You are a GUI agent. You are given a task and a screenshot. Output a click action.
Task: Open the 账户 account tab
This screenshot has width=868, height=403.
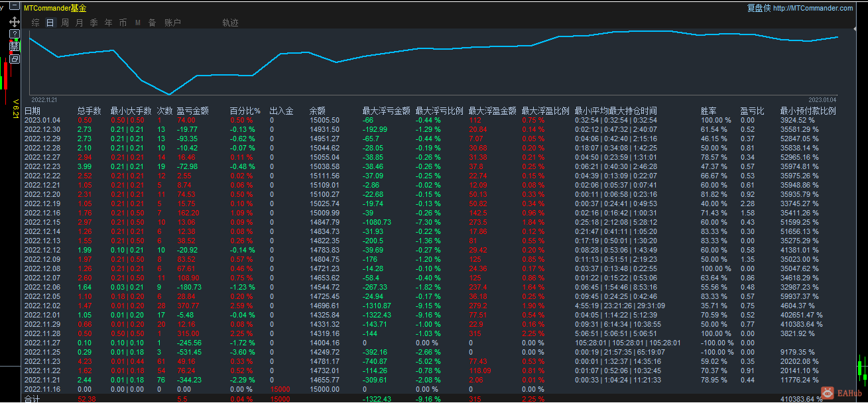[x=172, y=23]
